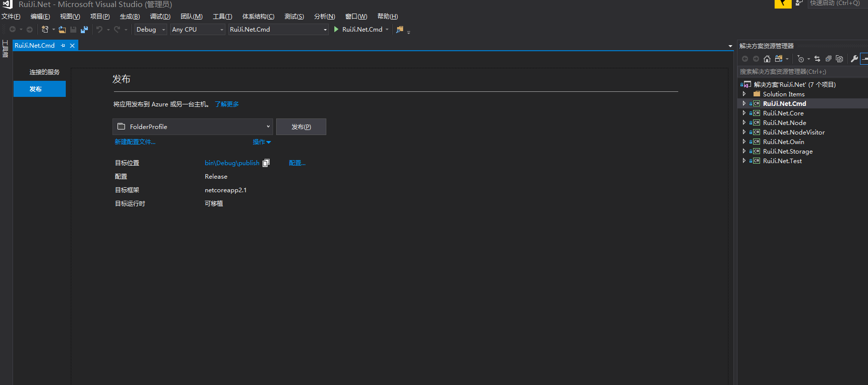Open the 调试(D) debug menu

click(160, 17)
